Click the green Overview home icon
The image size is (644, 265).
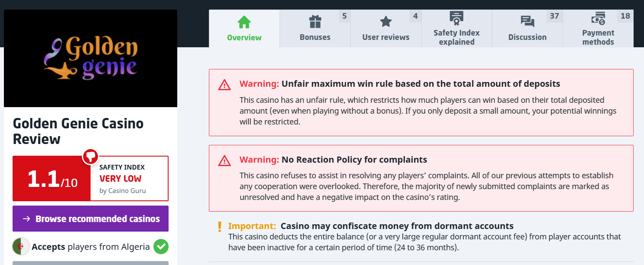[x=244, y=22]
